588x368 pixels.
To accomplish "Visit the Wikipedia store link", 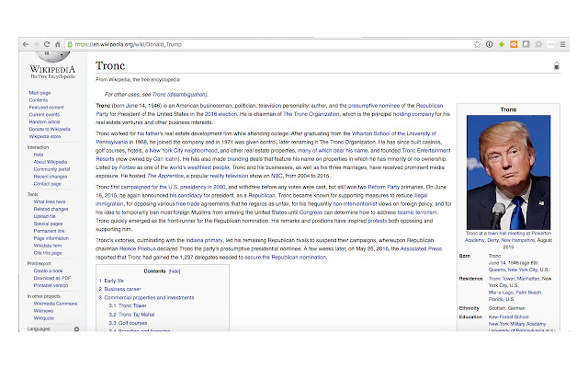I will (45, 137).
